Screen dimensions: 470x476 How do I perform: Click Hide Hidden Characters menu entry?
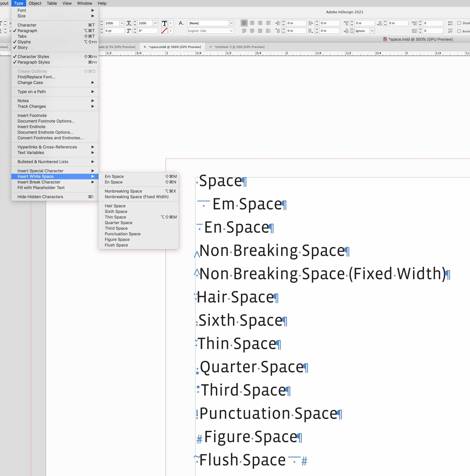point(40,197)
